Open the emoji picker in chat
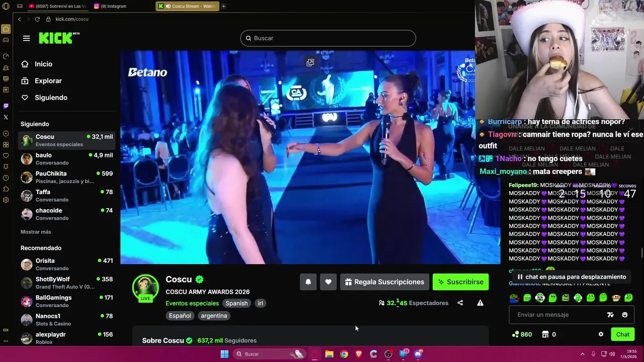This screenshot has height=362, width=644. 625,315
